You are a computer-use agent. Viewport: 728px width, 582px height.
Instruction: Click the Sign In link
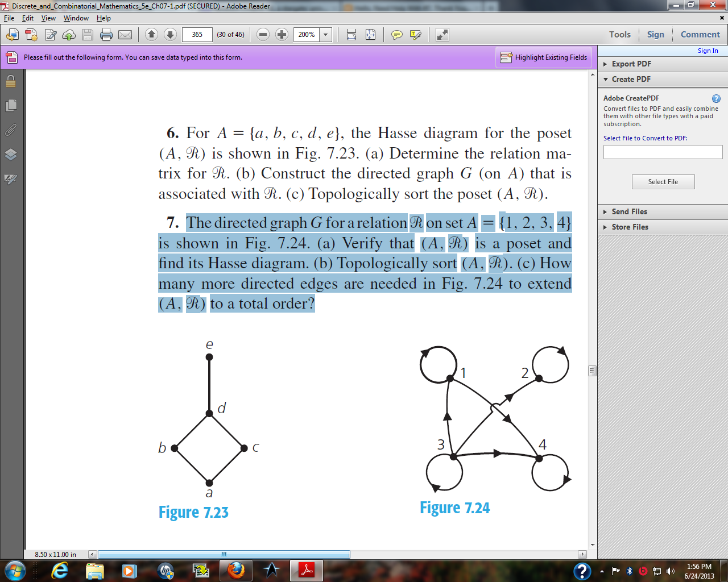[x=708, y=51]
